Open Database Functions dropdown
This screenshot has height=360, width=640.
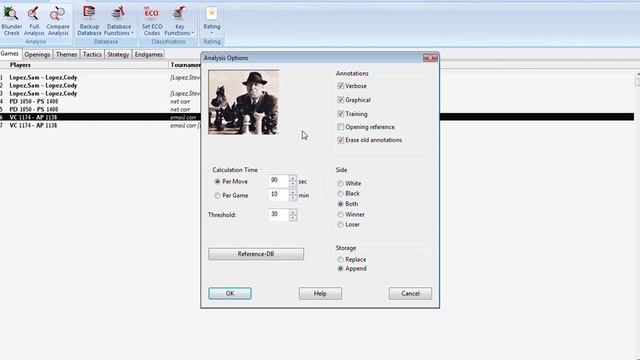tap(118, 21)
